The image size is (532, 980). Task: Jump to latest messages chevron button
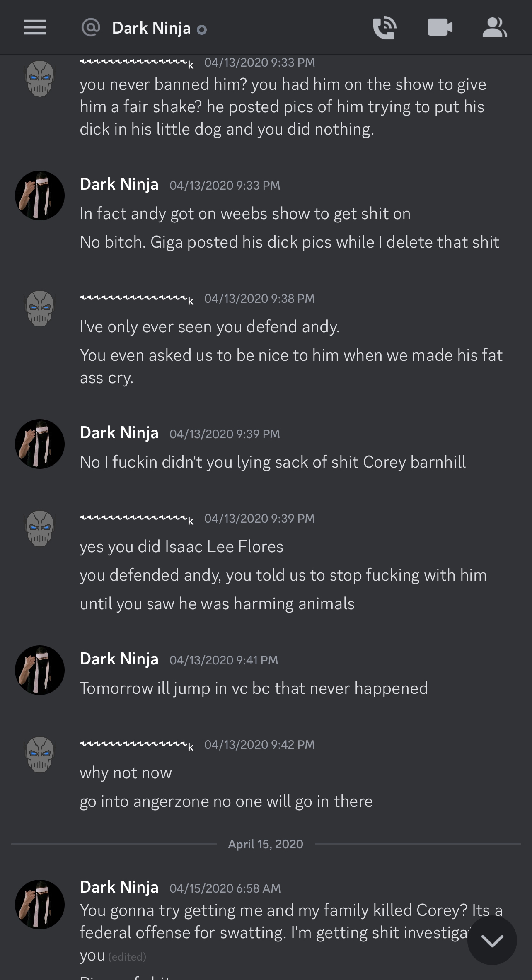(x=492, y=941)
